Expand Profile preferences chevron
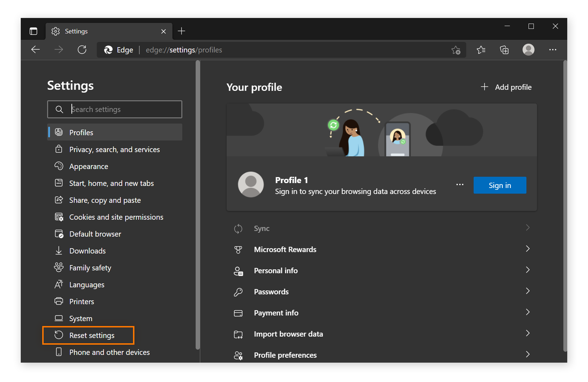 coord(527,354)
